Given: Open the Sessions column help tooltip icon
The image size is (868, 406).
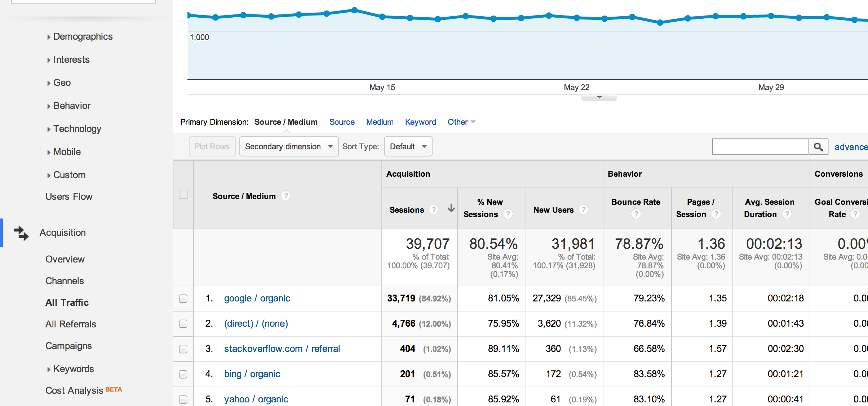Looking at the screenshot, I should [x=433, y=209].
